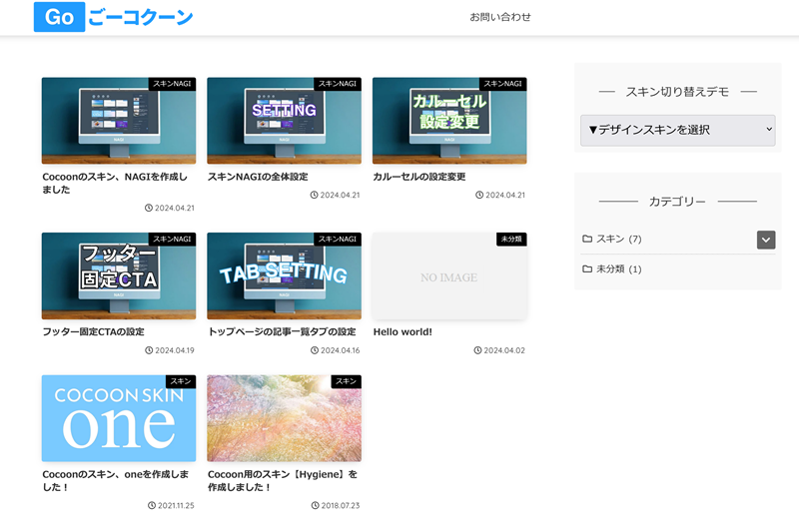This screenshot has width=799, height=532.
Task: Click 未分類 label on Hello world card
Action: (511, 240)
